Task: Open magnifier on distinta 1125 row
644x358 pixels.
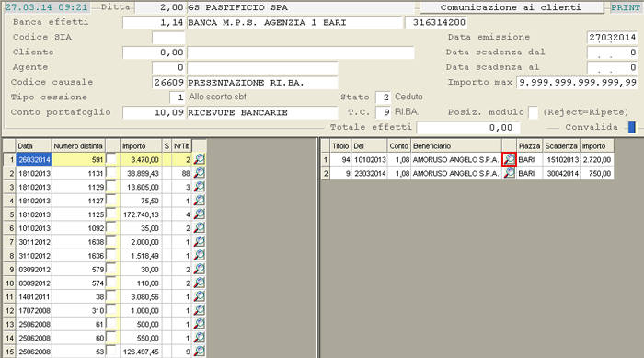Action: [x=200, y=214]
